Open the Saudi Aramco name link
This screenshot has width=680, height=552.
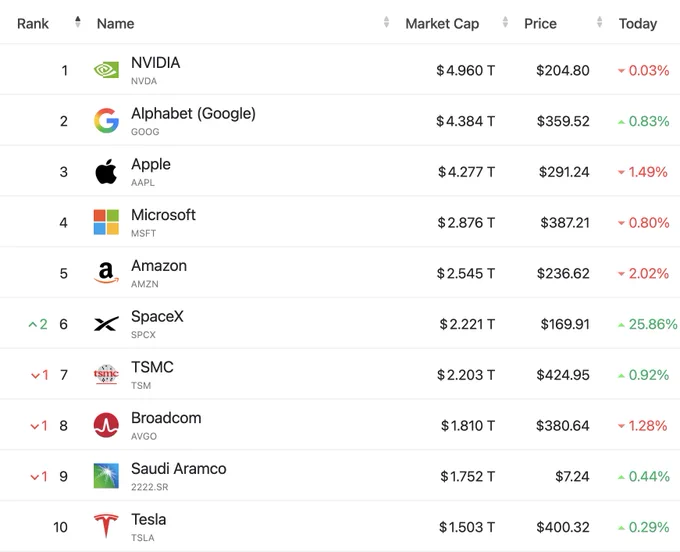[178, 468]
